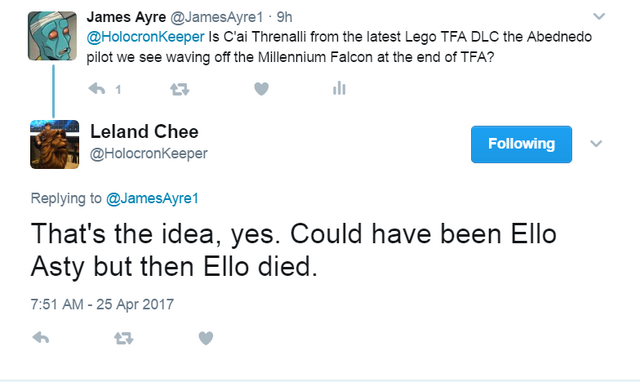
Task: Open James Ayre's profile name
Action: [126, 17]
